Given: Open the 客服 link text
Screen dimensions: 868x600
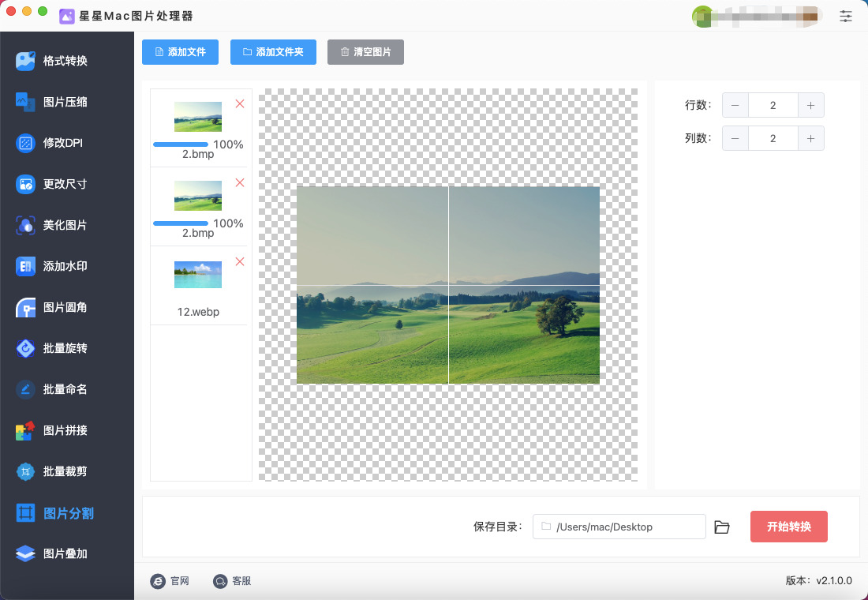Looking at the screenshot, I should (x=242, y=581).
